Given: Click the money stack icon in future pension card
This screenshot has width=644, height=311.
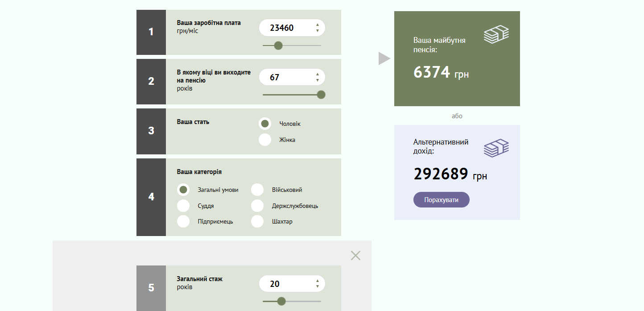Looking at the screenshot, I should [x=496, y=34].
